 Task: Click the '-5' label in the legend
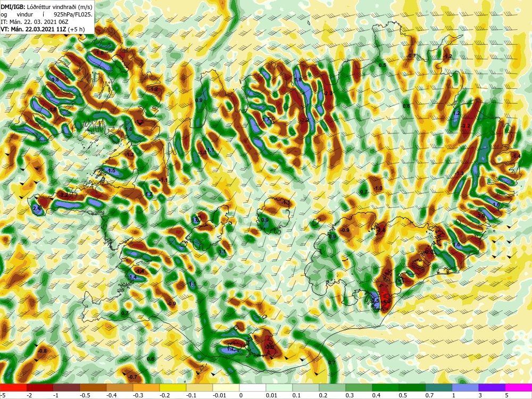2,395
